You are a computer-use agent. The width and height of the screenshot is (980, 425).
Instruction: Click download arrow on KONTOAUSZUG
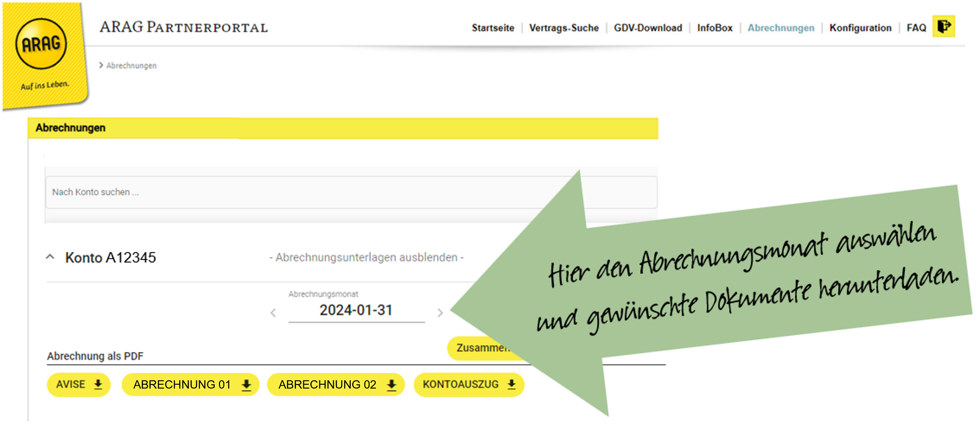(x=512, y=384)
